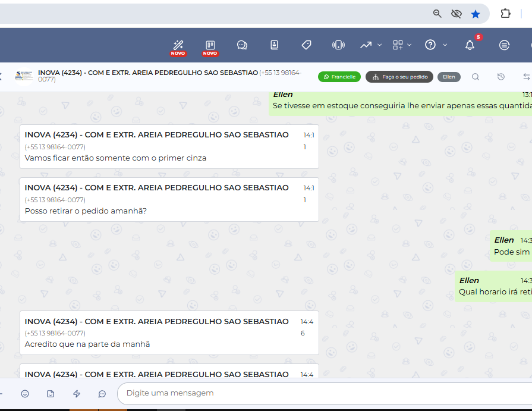Click the vibrating phone icon in navbar

click(338, 45)
